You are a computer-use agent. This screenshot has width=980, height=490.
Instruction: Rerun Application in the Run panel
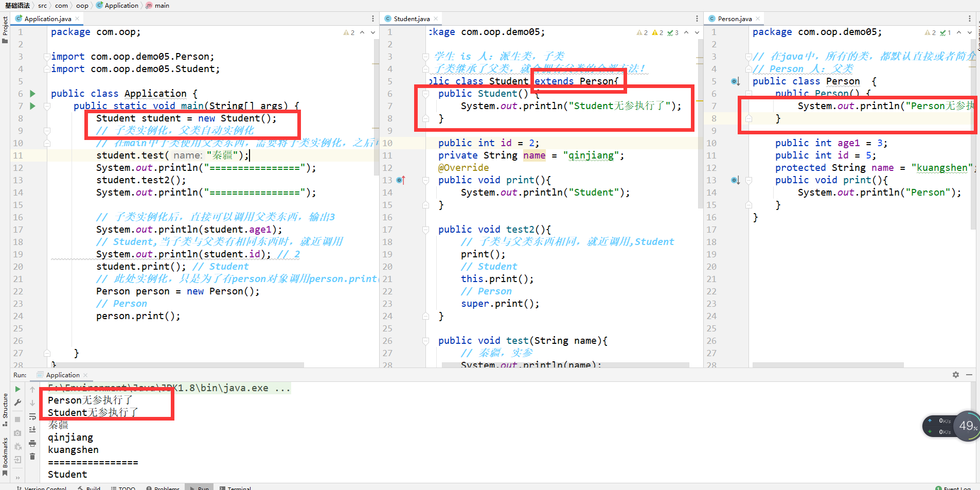17,390
